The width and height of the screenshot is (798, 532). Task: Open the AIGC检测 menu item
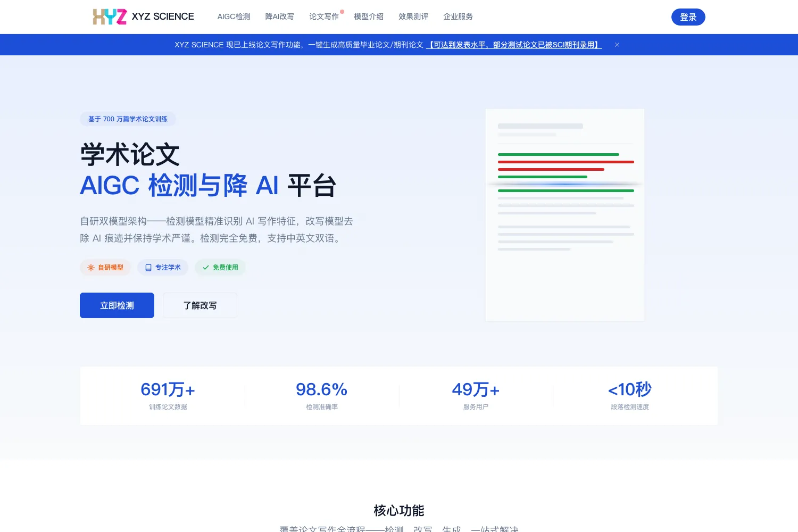pyautogui.click(x=234, y=16)
